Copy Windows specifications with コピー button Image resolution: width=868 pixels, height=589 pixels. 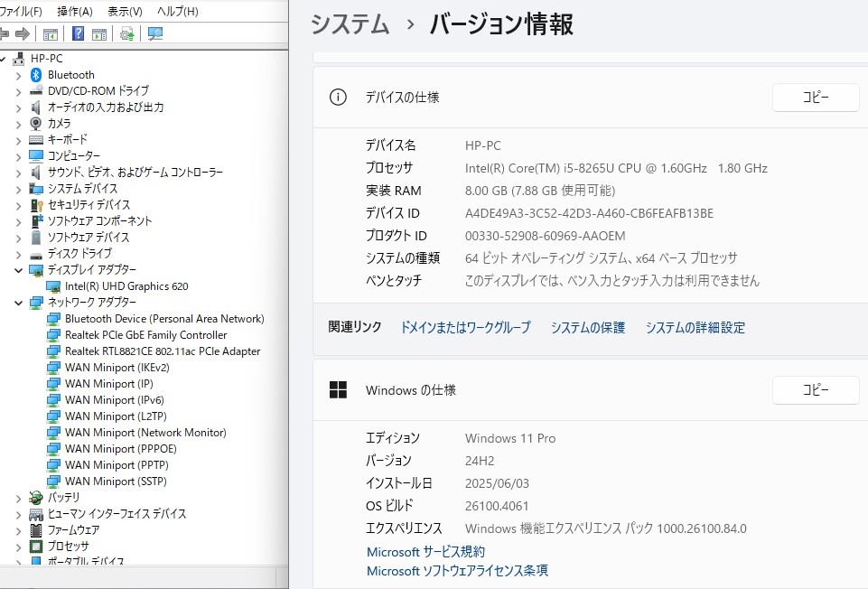tap(816, 389)
